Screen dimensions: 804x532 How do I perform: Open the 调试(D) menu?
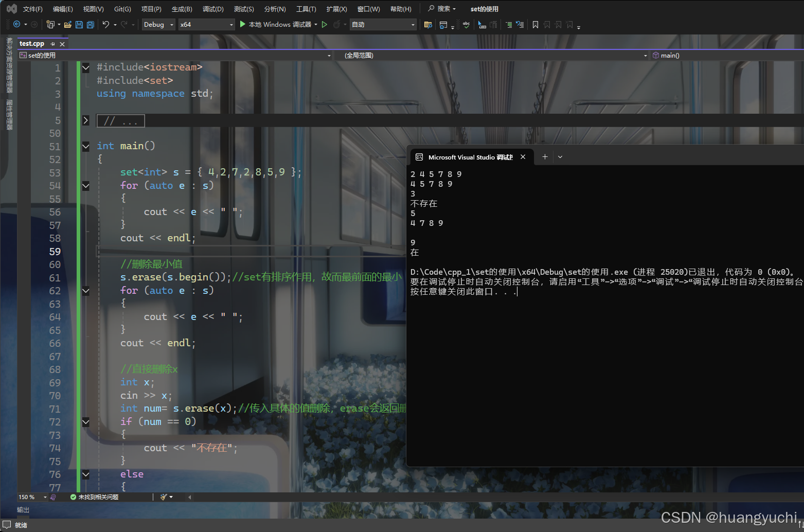click(x=213, y=8)
